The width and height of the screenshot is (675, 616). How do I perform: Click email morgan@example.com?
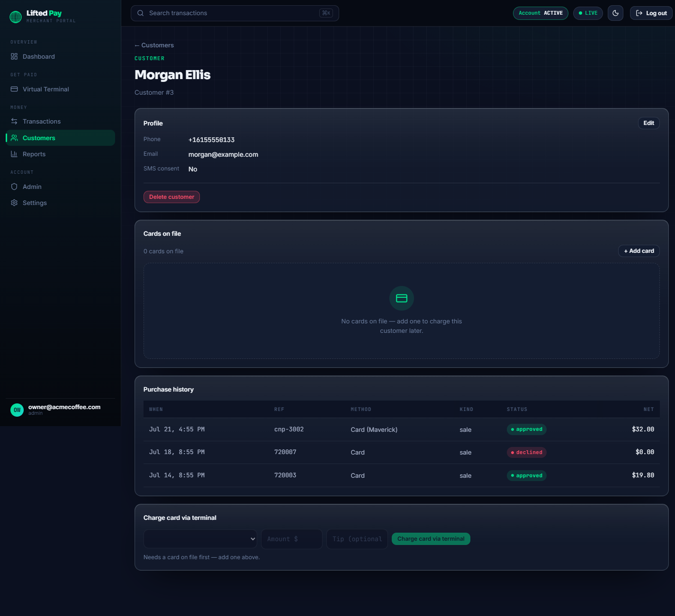(223, 155)
